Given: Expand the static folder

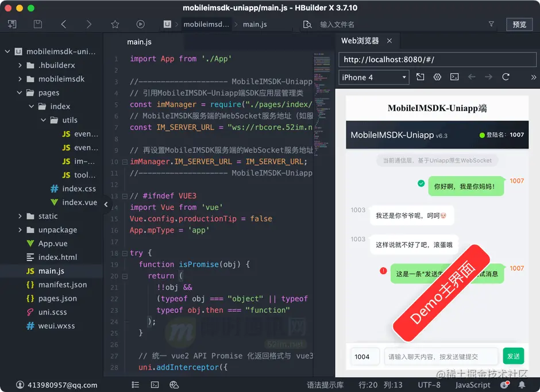Looking at the screenshot, I should pos(20,216).
